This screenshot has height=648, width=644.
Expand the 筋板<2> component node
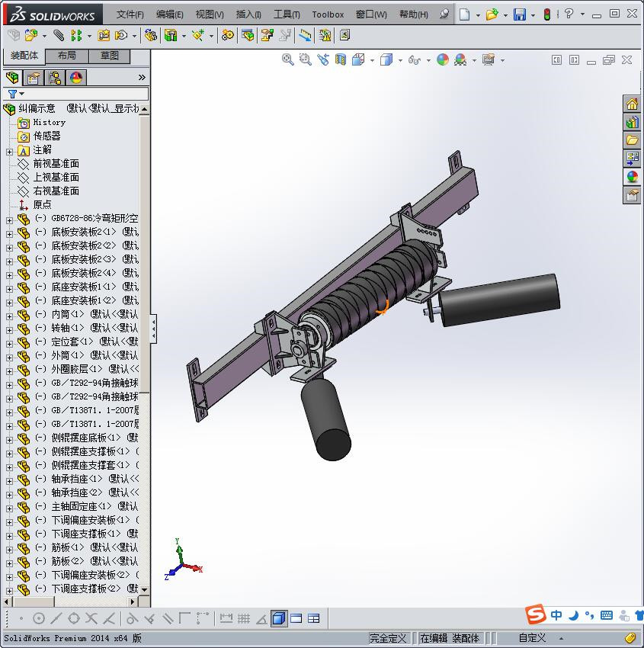(9, 563)
